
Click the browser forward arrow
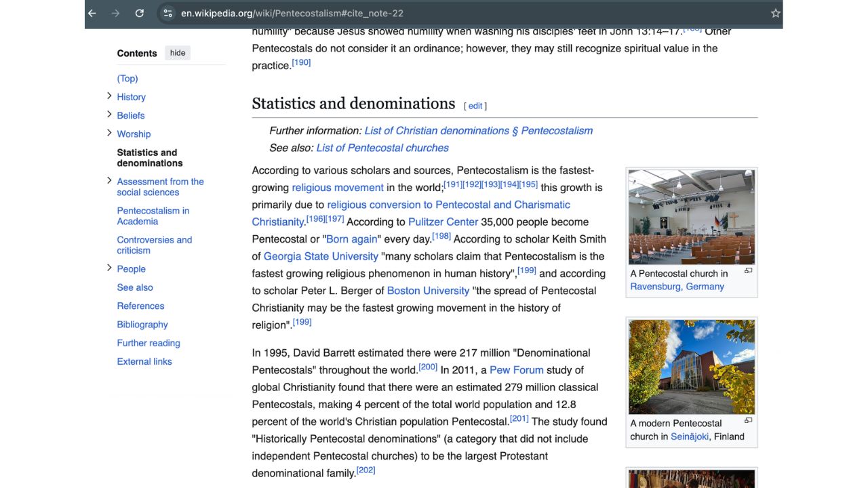coord(115,14)
